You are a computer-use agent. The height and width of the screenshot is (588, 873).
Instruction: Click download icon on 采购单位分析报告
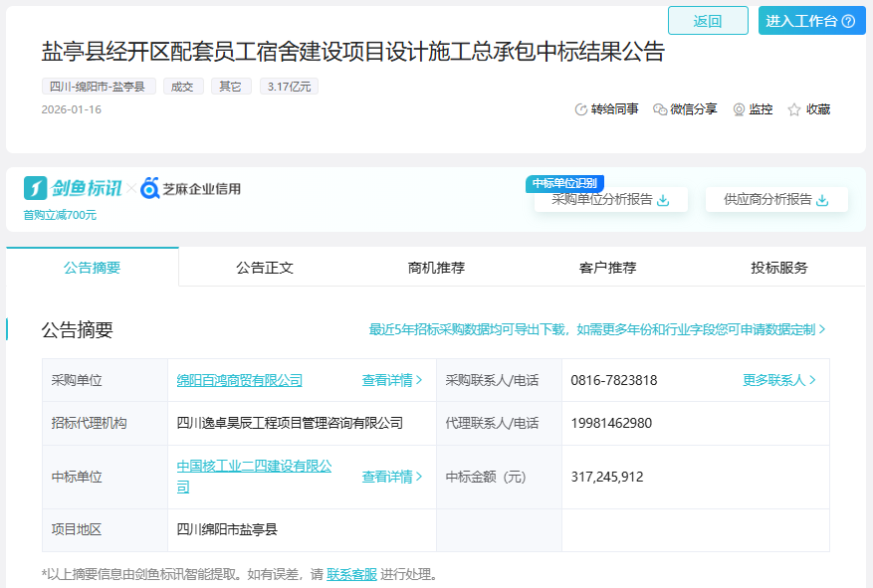click(663, 200)
